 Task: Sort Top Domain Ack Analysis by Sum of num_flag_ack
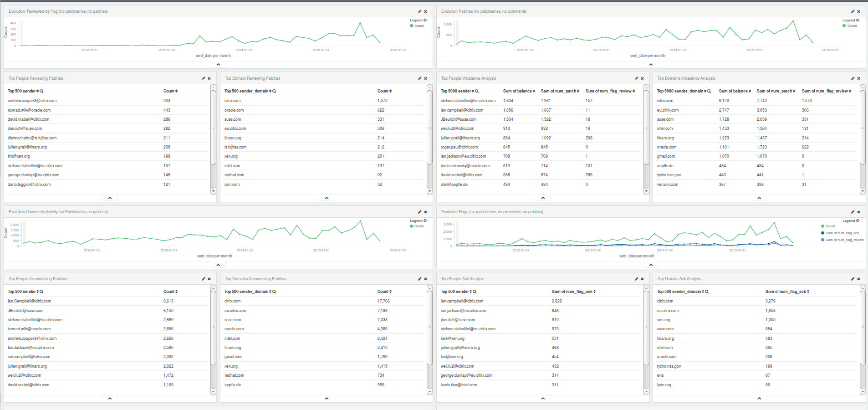(787, 292)
